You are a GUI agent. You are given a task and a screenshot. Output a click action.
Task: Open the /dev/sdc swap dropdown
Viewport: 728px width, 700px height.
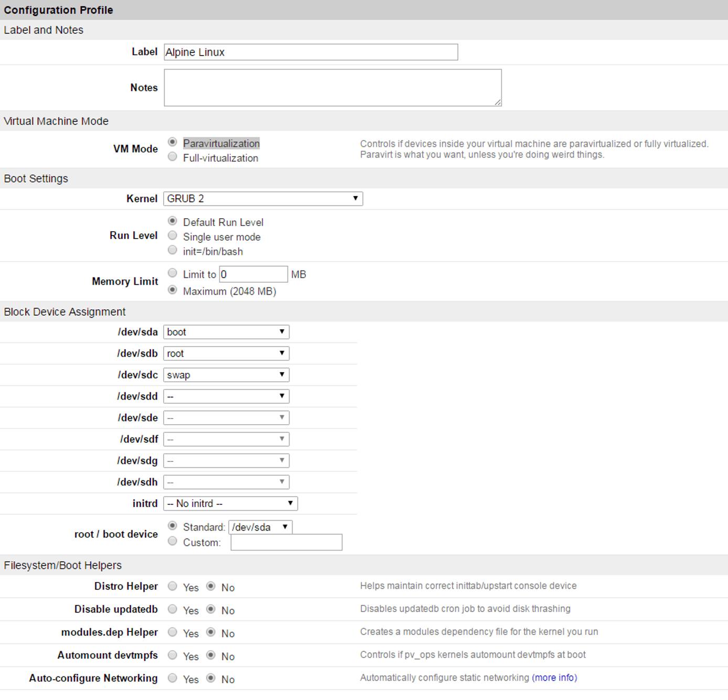point(226,374)
